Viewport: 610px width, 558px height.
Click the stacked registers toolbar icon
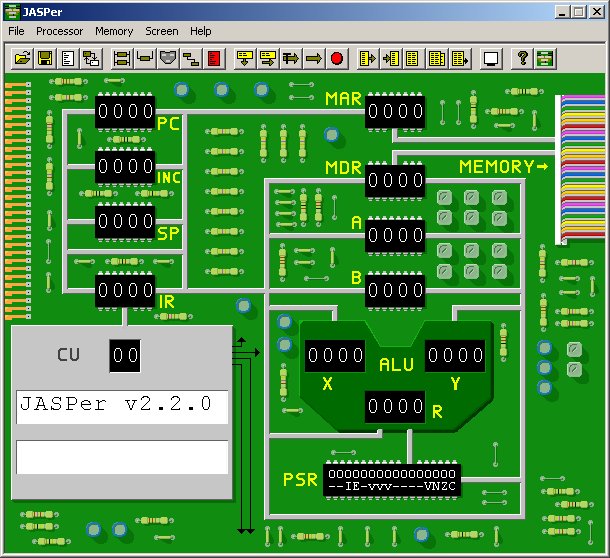click(122, 59)
